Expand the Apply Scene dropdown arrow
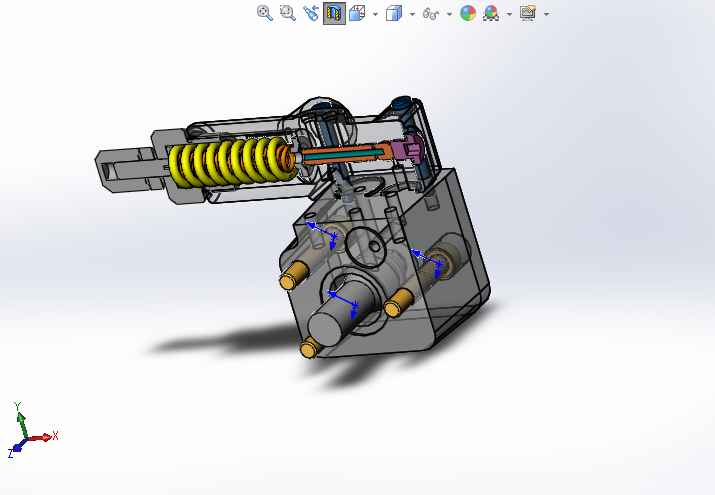 [x=510, y=14]
